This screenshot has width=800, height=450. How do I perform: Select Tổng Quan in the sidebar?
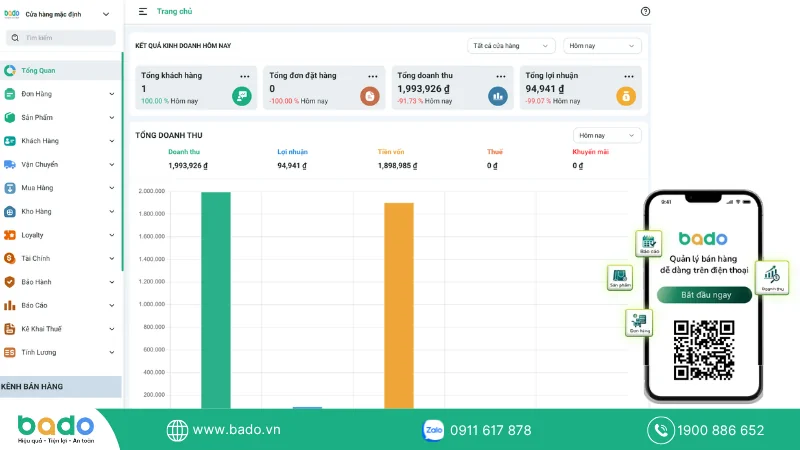point(61,70)
